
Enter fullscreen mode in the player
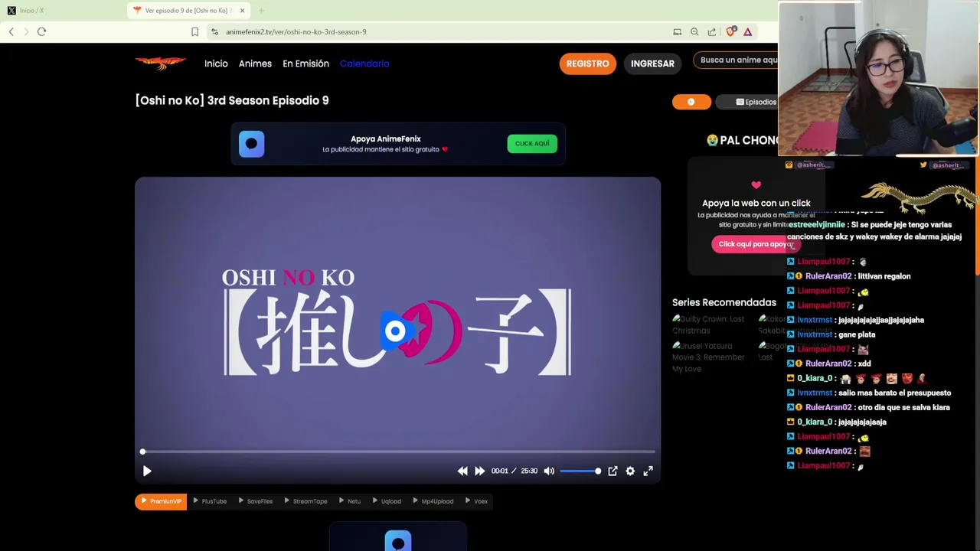648,471
